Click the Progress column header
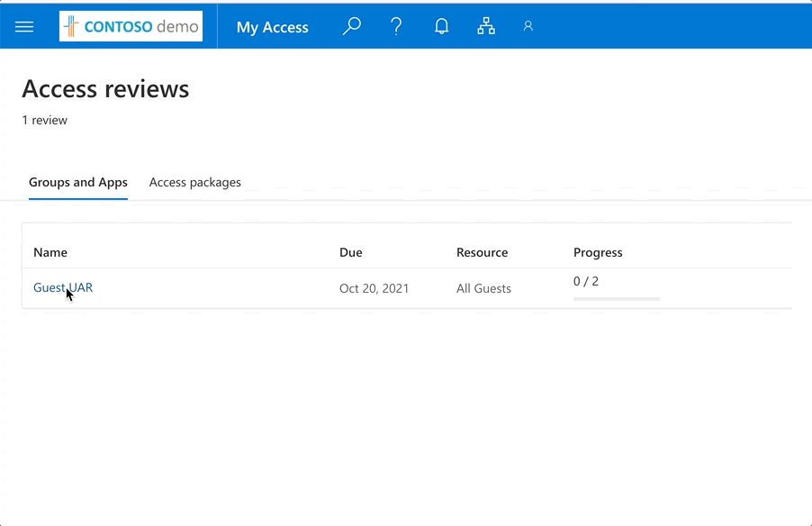This screenshot has height=526, width=812. pos(598,252)
